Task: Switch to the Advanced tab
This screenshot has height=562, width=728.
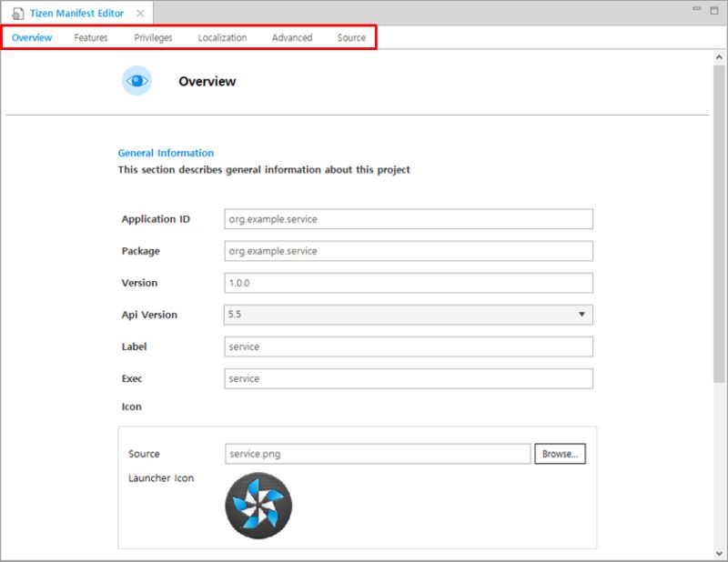Action: (x=292, y=37)
